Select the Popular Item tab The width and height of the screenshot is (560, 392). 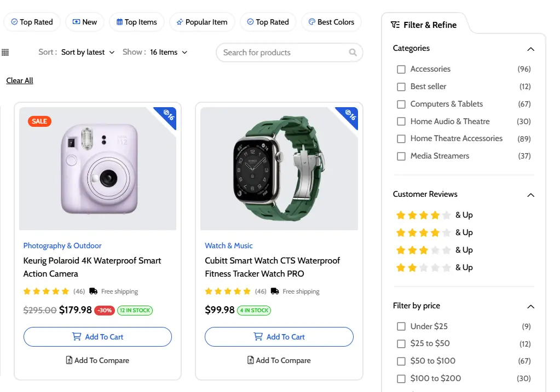(201, 22)
